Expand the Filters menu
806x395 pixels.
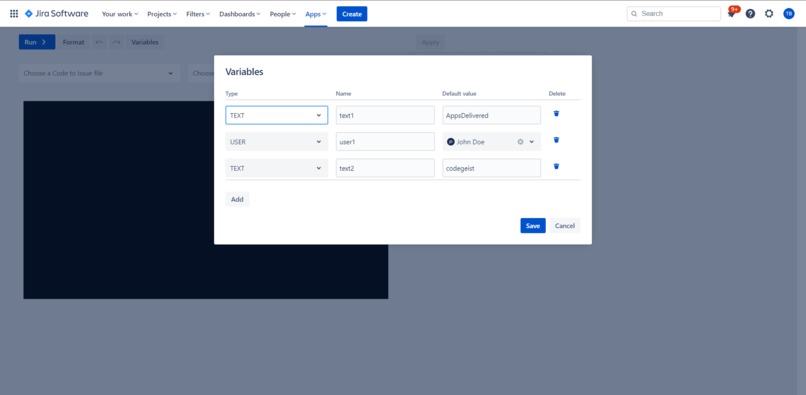point(198,14)
